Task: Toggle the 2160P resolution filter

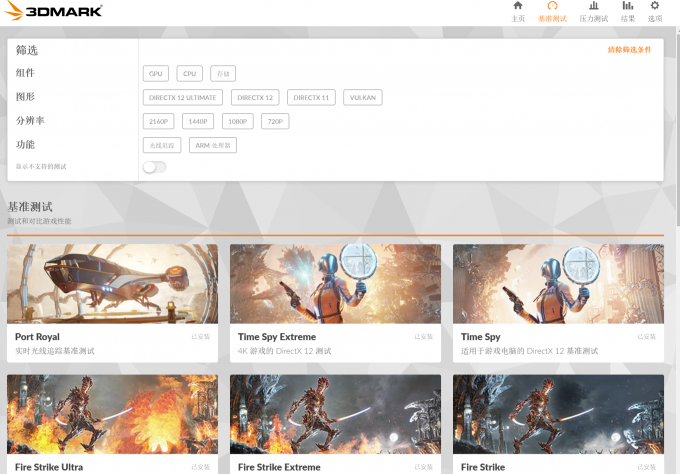Action: (158, 121)
